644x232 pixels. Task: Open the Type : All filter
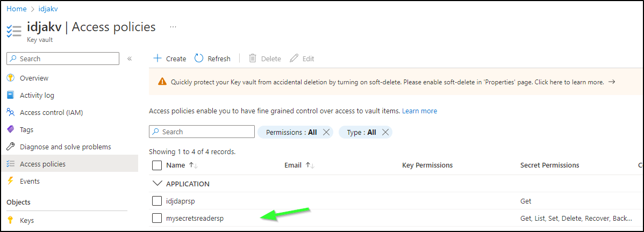365,132
